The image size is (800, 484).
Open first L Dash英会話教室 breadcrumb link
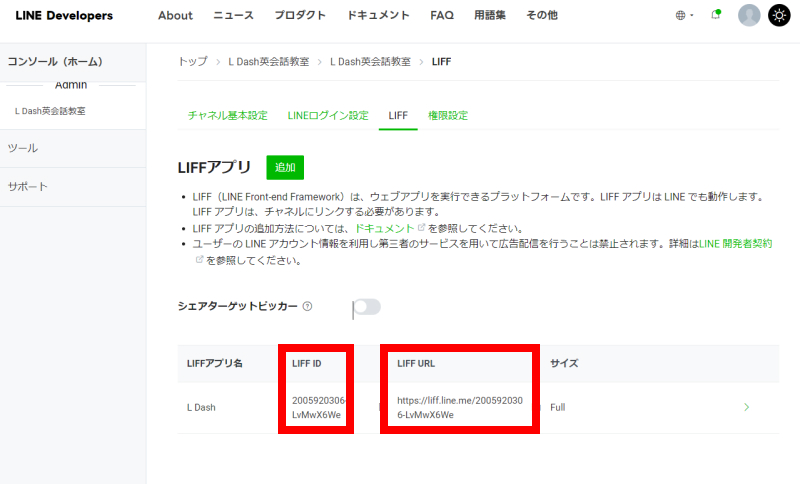tap(269, 62)
